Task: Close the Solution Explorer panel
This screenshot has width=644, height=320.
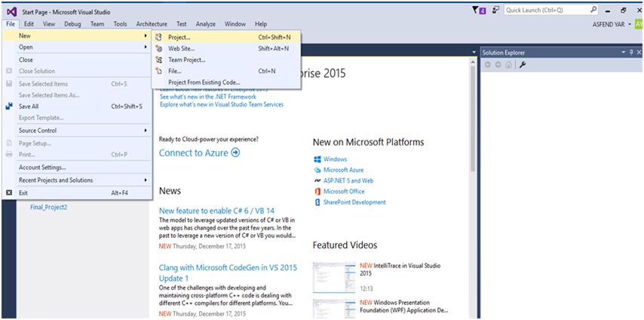Action: pyautogui.click(x=639, y=53)
